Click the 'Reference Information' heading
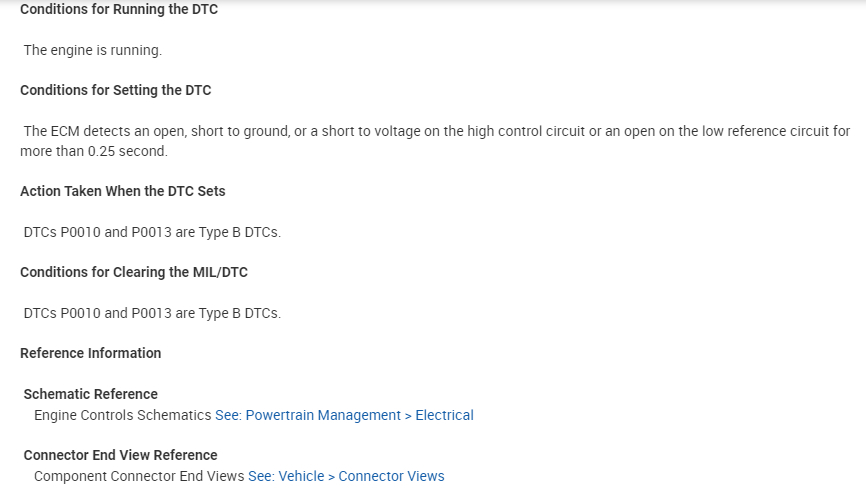This screenshot has height=501, width=866. pos(90,353)
